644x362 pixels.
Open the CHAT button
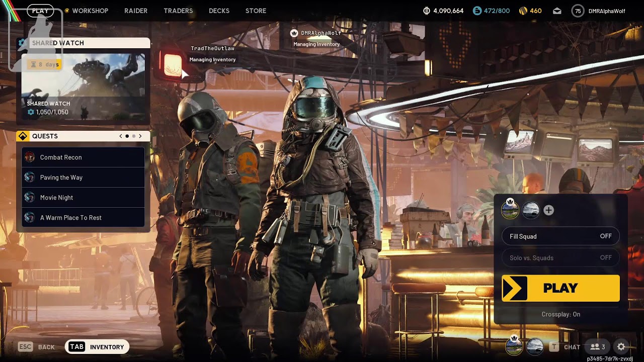566,347
